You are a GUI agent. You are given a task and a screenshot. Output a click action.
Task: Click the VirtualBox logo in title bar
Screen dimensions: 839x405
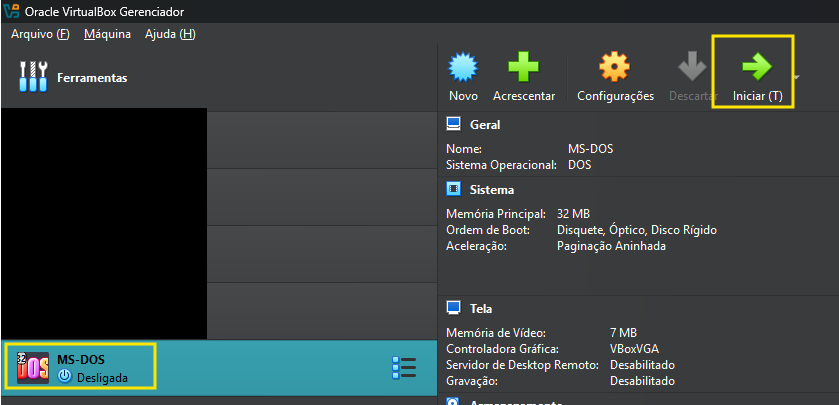tap(11, 11)
